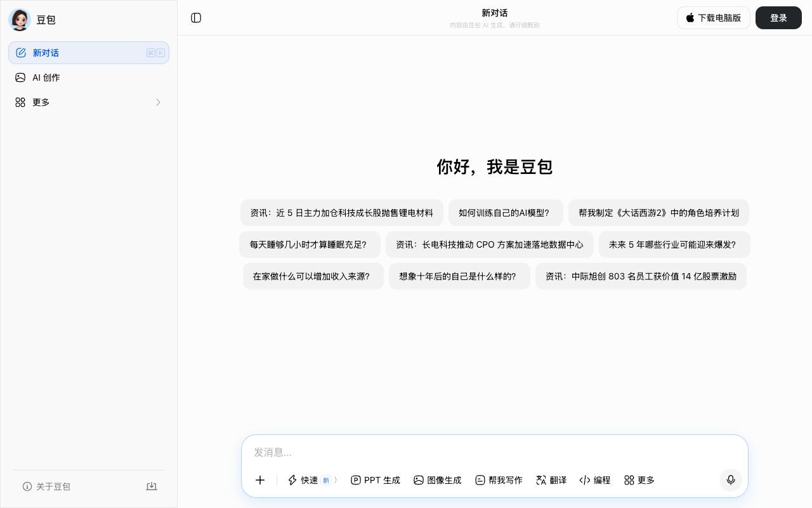The height and width of the screenshot is (508, 812).
Task: Click the microphone voice input icon
Action: coord(731,480)
